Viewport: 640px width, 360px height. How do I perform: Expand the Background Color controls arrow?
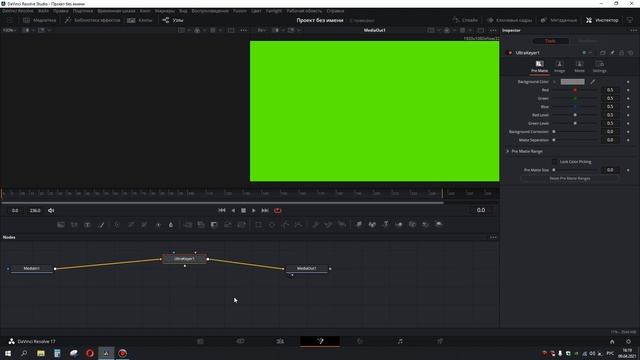click(x=554, y=82)
